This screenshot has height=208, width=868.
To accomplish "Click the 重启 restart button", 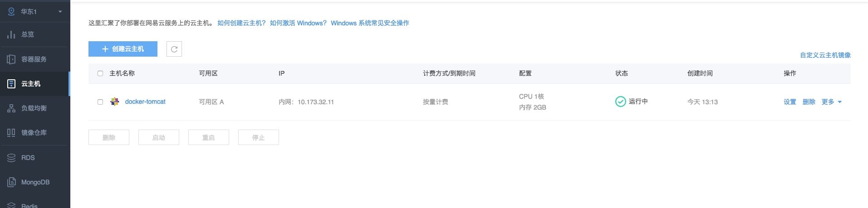I will (x=209, y=137).
